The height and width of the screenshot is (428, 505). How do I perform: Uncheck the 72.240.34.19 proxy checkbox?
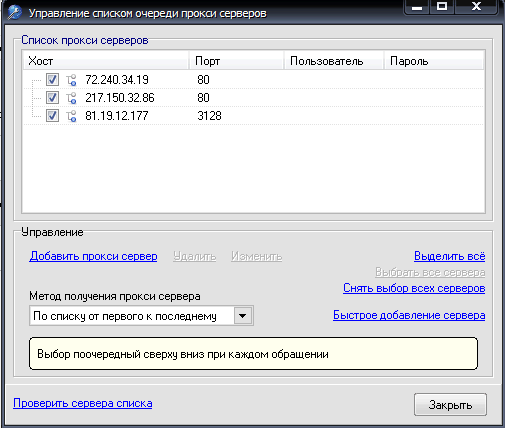click(x=52, y=80)
